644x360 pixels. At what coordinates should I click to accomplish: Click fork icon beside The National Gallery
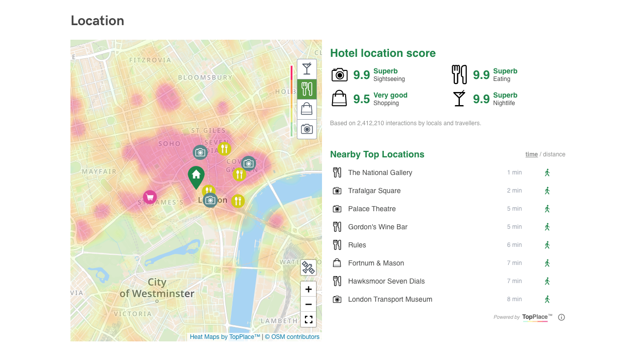(x=337, y=172)
